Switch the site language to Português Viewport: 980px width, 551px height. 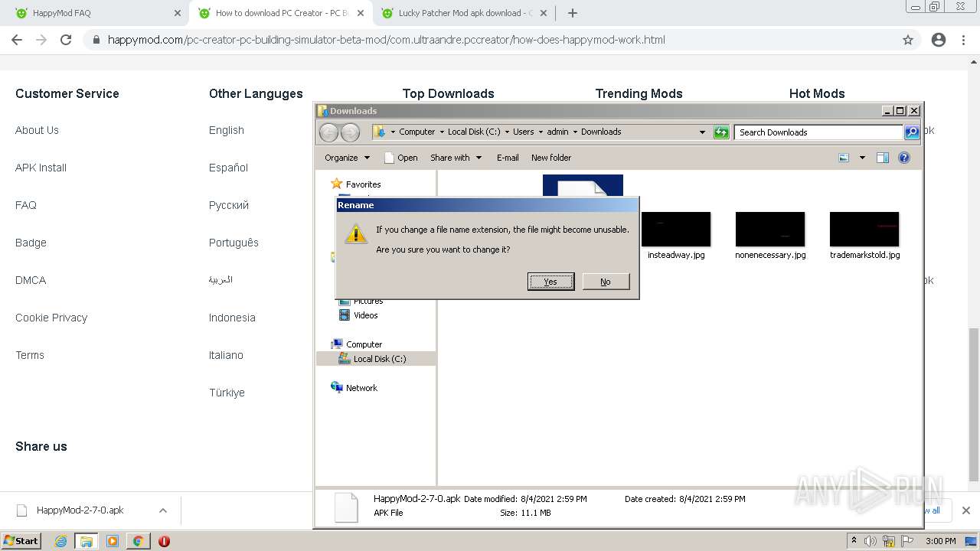tap(234, 243)
